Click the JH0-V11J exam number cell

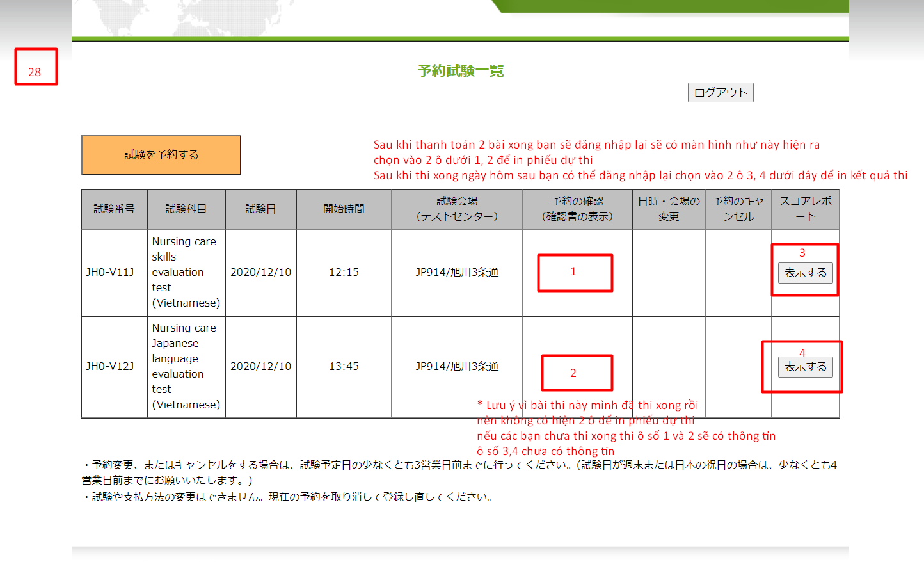(x=110, y=273)
